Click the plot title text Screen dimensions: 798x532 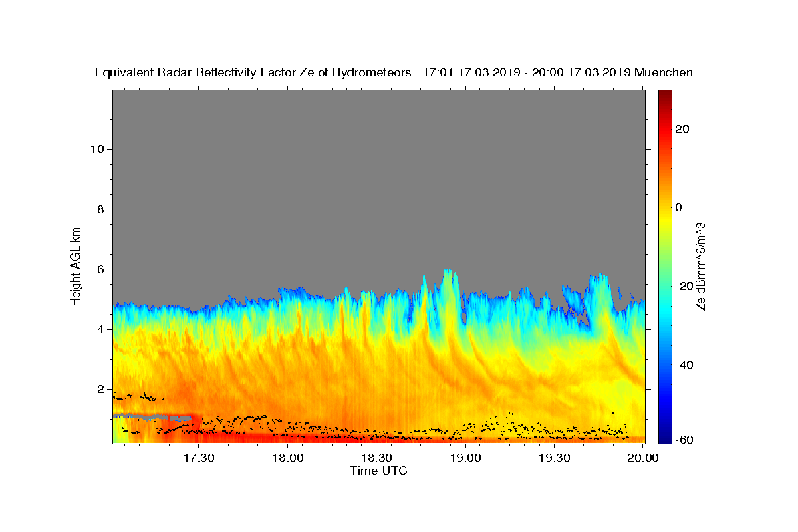394,73
